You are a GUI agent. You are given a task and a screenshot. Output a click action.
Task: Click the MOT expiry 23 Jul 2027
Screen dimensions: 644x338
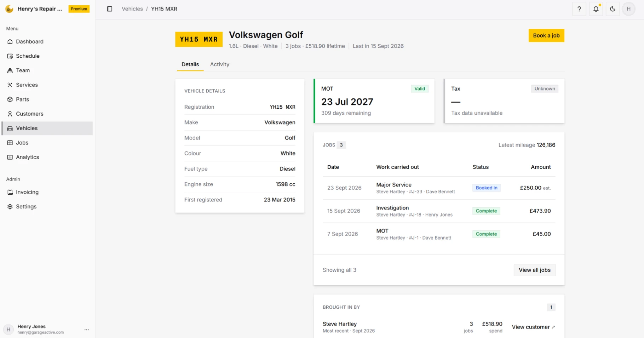[x=347, y=102]
